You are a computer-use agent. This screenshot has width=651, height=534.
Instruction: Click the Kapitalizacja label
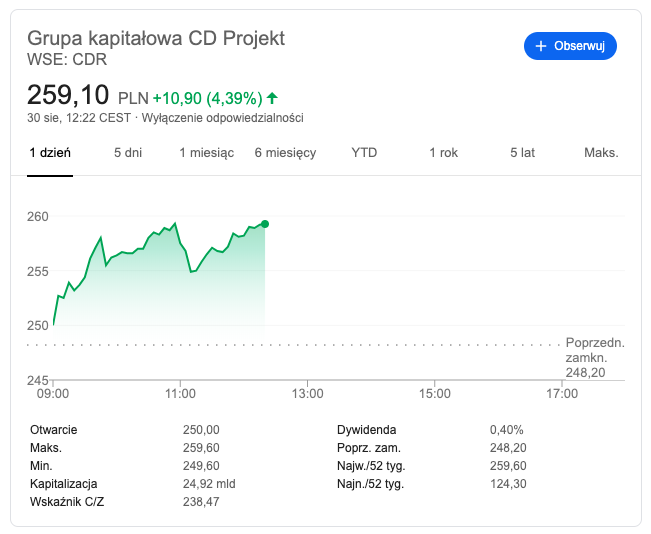[x=64, y=484]
